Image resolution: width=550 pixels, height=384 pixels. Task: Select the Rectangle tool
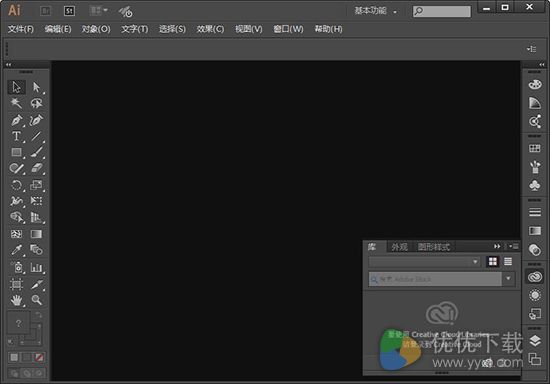click(x=16, y=152)
